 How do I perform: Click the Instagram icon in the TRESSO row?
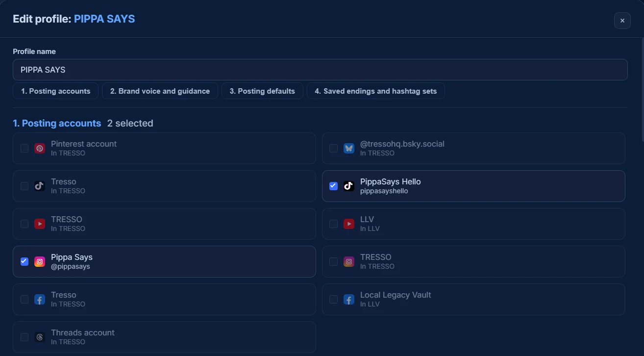[349, 261]
